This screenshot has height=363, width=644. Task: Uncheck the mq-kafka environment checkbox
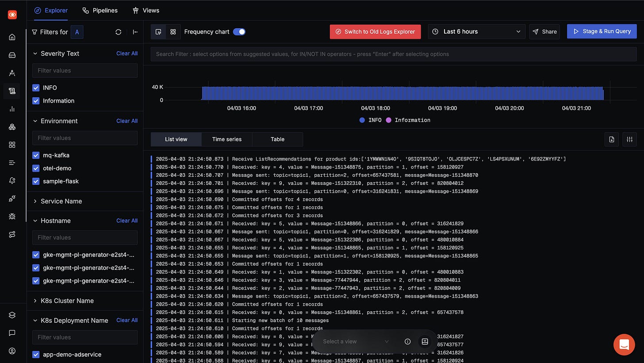tap(36, 156)
